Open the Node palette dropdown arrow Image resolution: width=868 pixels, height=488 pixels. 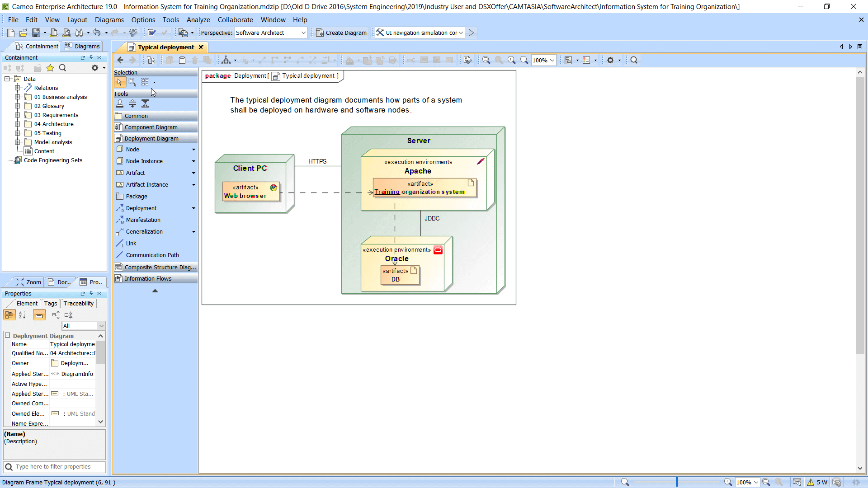click(193, 150)
